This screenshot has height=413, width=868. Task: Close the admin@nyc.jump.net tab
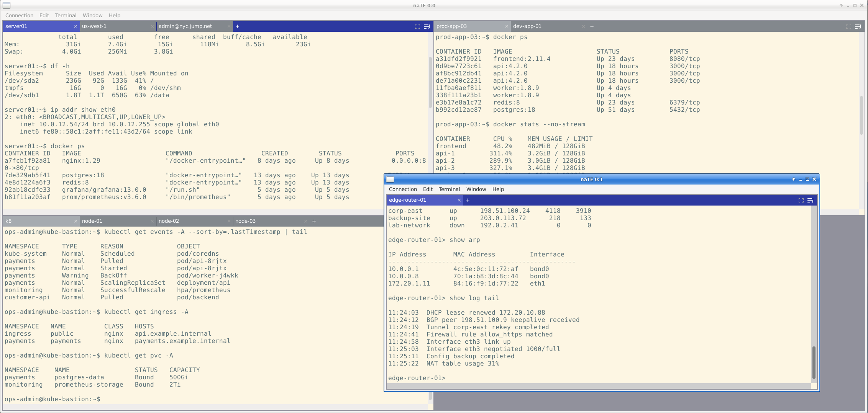pos(229,26)
